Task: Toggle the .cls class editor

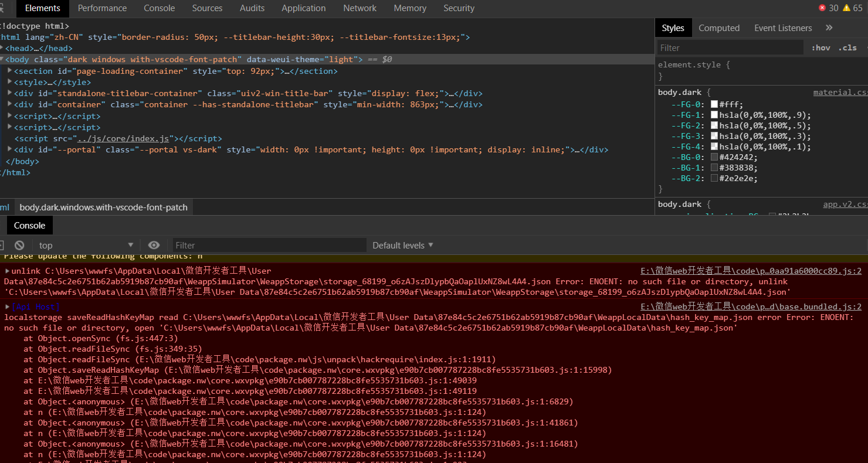Action: (x=847, y=48)
